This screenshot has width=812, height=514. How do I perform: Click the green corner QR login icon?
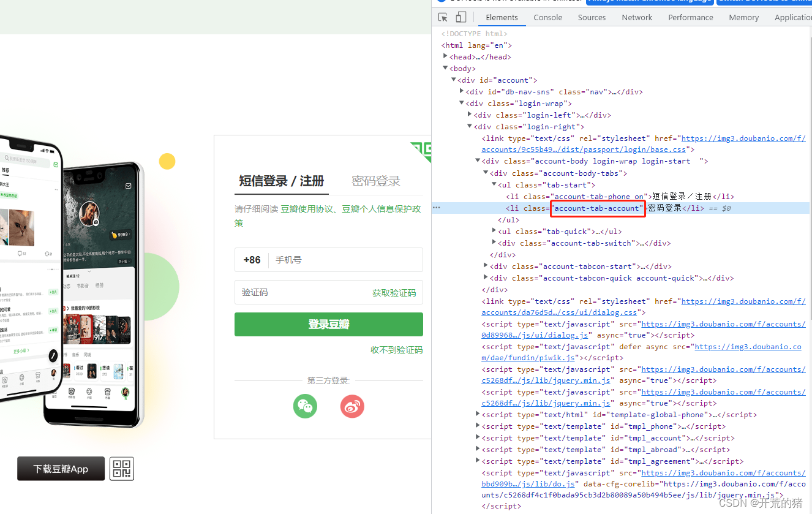pos(422,151)
